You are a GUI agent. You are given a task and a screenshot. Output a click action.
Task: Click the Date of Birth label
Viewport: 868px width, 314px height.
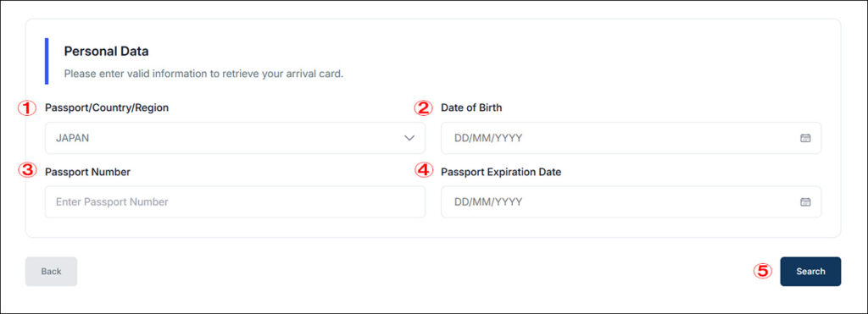tap(471, 108)
